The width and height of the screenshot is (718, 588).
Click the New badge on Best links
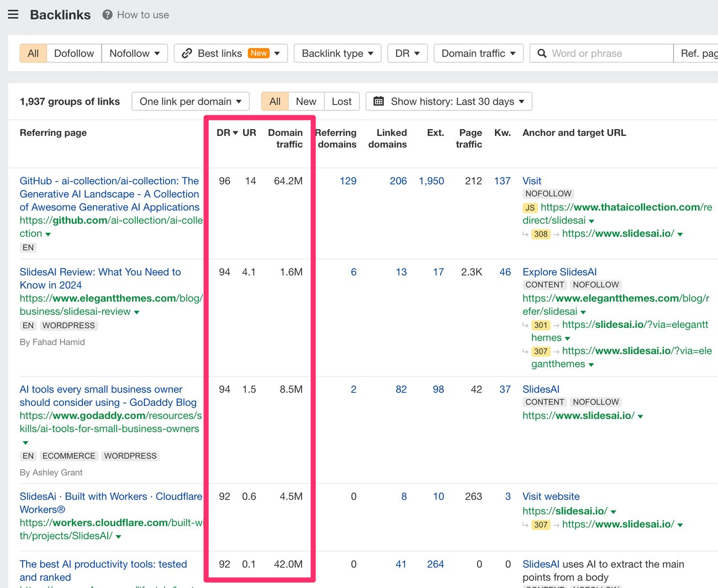click(258, 53)
